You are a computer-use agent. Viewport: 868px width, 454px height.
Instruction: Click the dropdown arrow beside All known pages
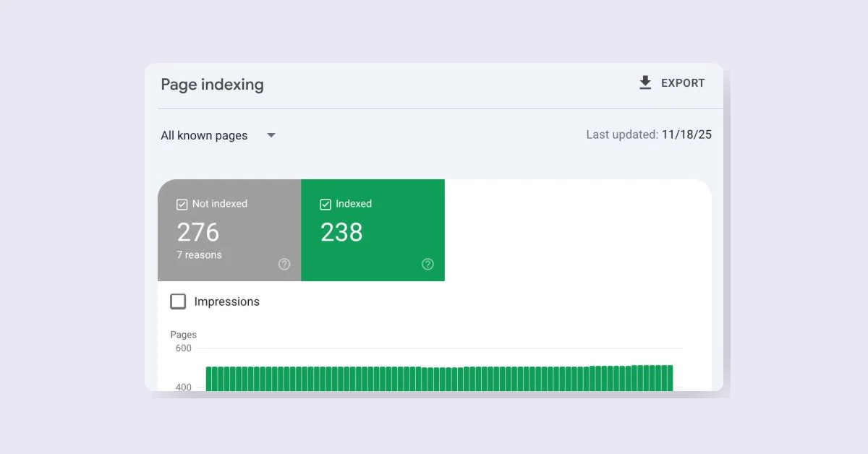(x=271, y=135)
